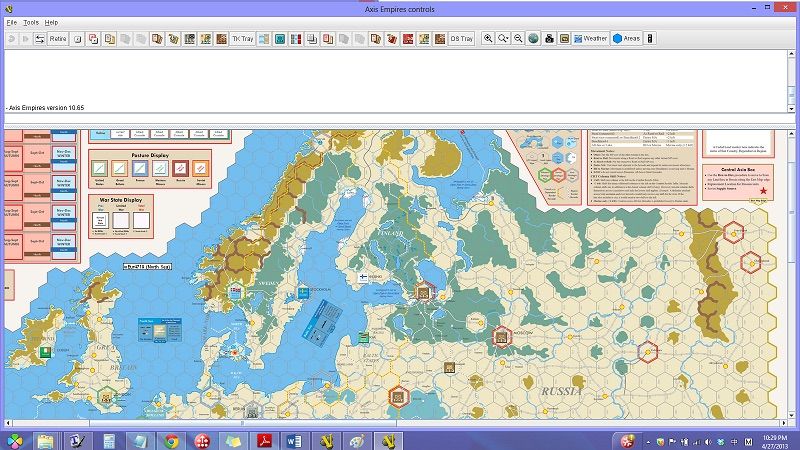Screen dimensions: 800x450
Task: Click the red stacked counters toolbar icon
Action: tap(328, 39)
